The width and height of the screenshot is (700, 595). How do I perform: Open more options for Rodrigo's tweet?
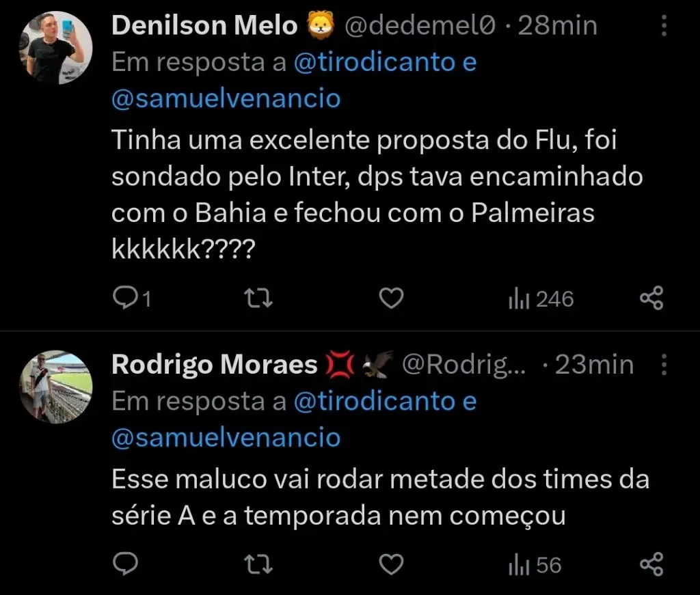[x=664, y=365]
